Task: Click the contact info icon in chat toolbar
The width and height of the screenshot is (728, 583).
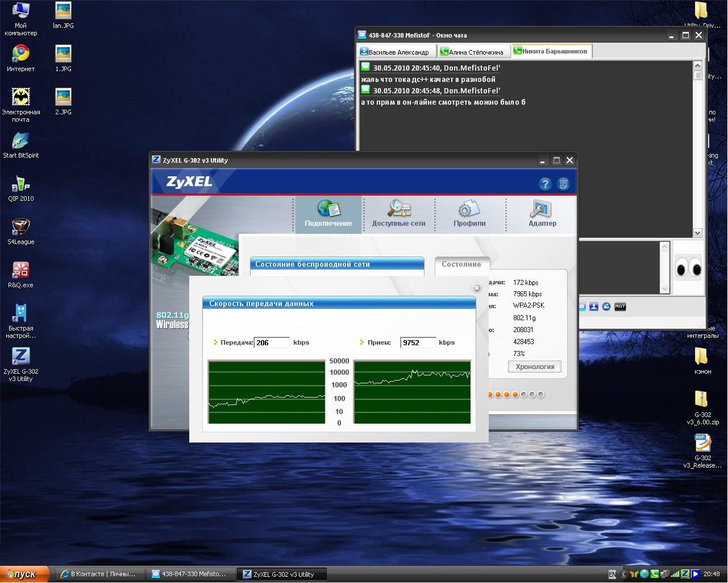Action: (594, 307)
